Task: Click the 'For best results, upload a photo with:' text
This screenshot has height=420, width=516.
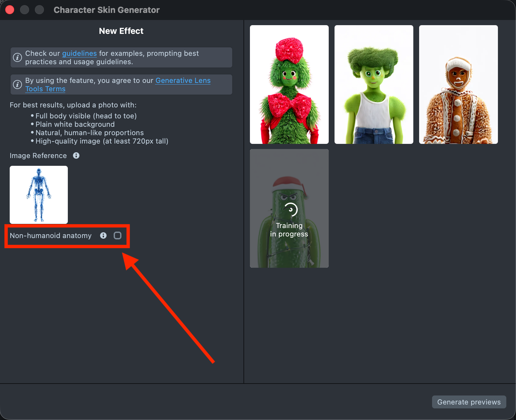Action: pyautogui.click(x=73, y=105)
